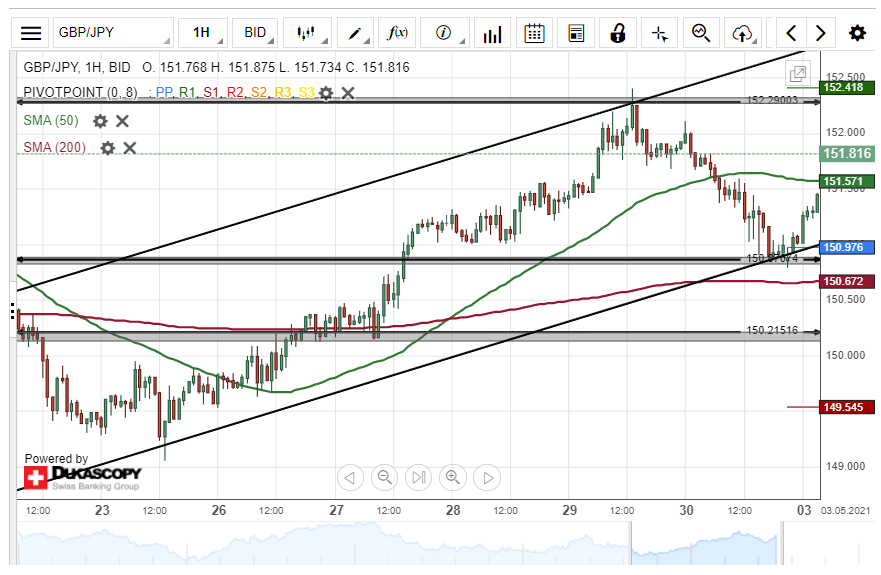Expand the BID price side dropdown

255,33
